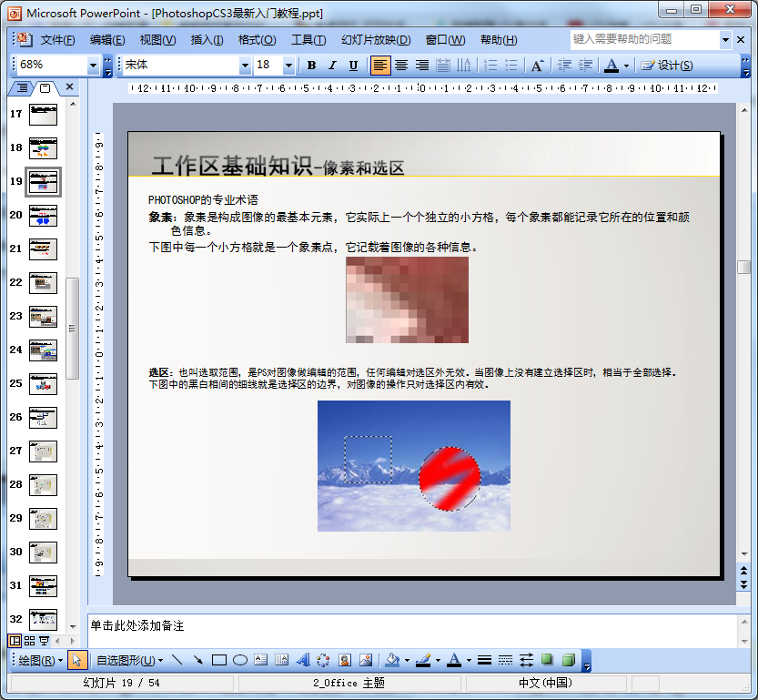Image resolution: width=758 pixels, height=700 pixels.
Task: Select slide 31 thumbnail
Action: [43, 586]
